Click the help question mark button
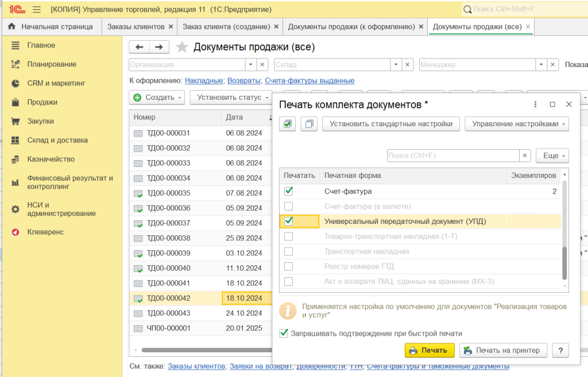Screen dimensions: 588x377 (560, 351)
